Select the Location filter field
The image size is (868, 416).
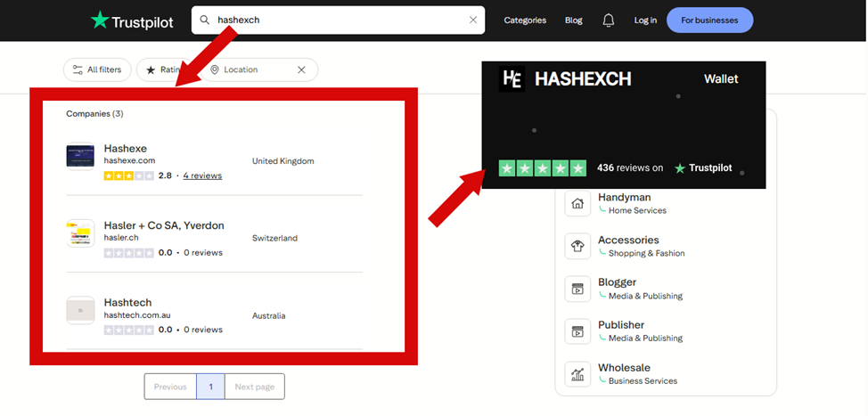(259, 69)
